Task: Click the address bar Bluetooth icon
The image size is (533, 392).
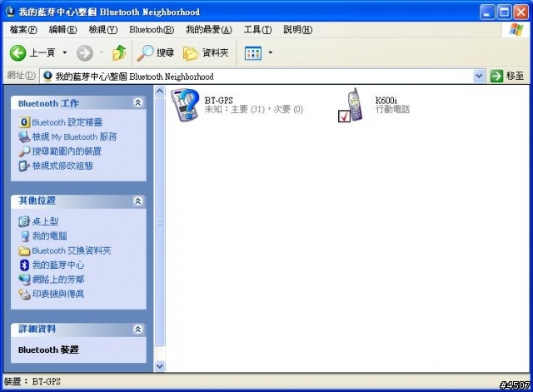Action: click(47, 77)
